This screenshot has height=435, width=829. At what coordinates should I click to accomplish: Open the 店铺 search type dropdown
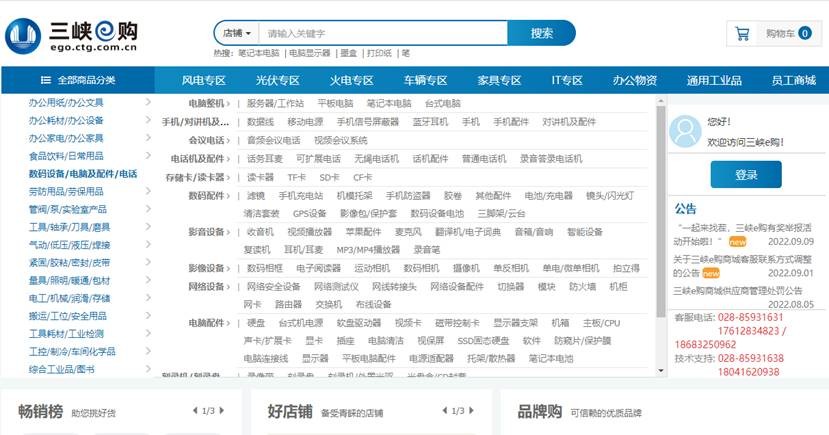(236, 33)
